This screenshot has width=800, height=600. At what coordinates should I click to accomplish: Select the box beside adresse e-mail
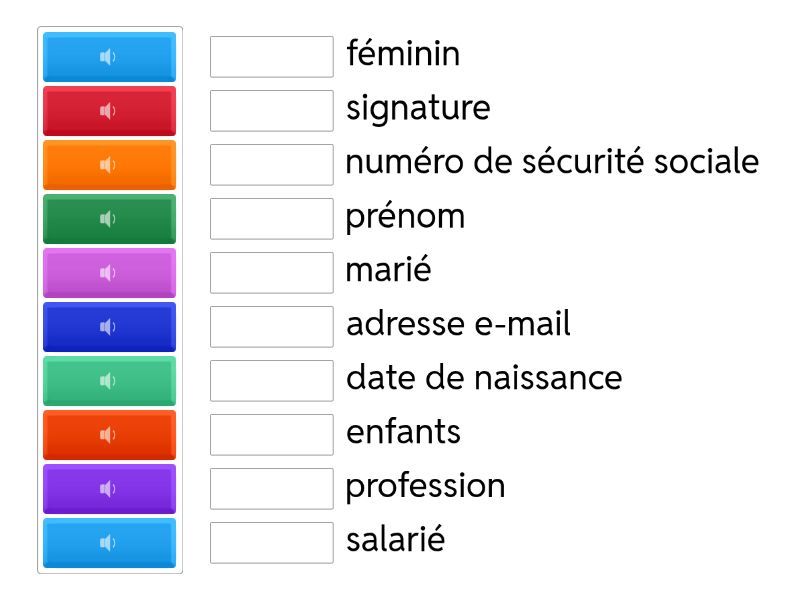pyautogui.click(x=271, y=327)
